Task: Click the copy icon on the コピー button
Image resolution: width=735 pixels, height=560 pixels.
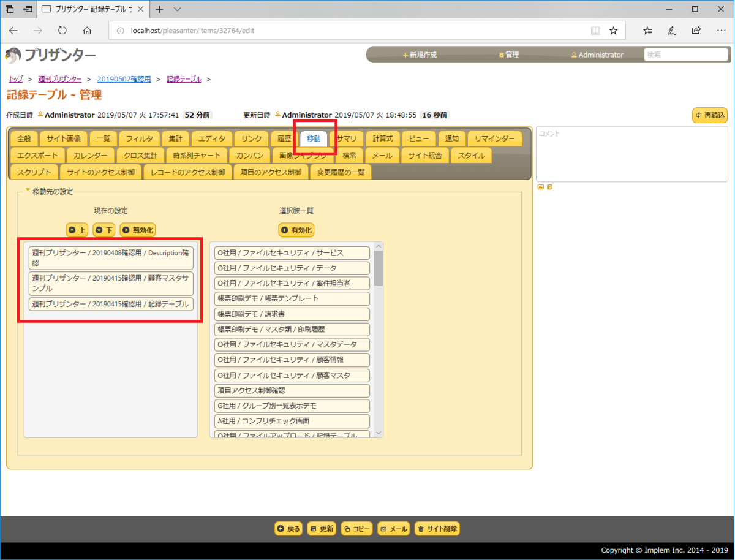Action: point(347,528)
